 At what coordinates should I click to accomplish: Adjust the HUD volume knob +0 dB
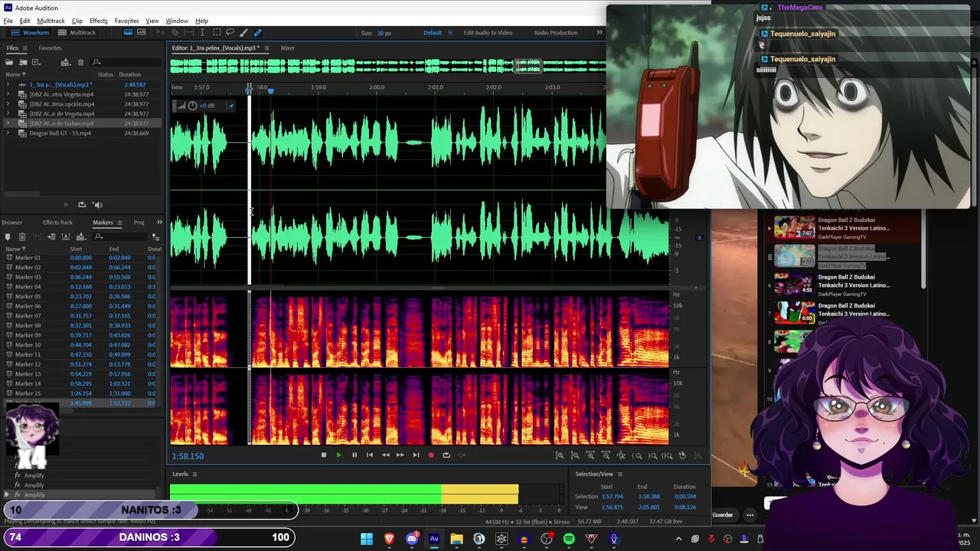pos(192,106)
